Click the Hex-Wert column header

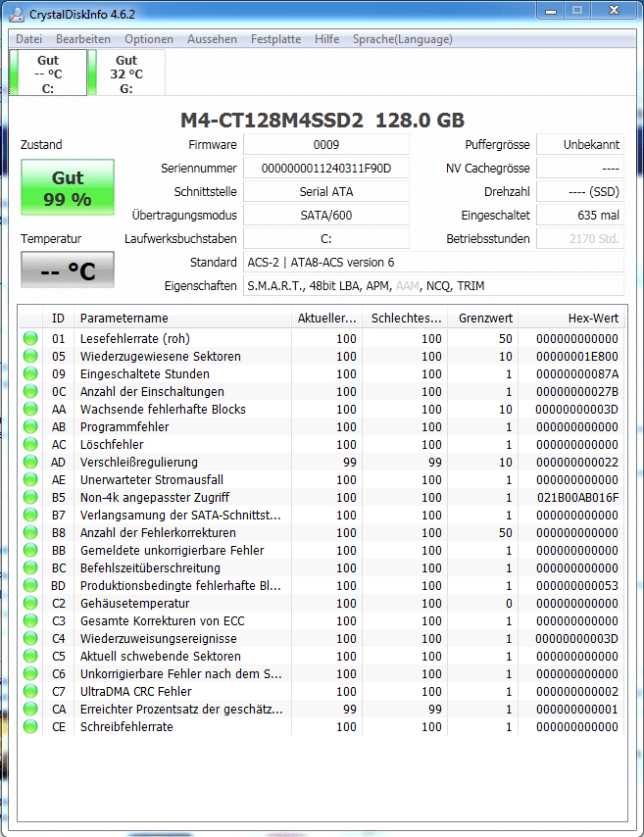[570, 319]
